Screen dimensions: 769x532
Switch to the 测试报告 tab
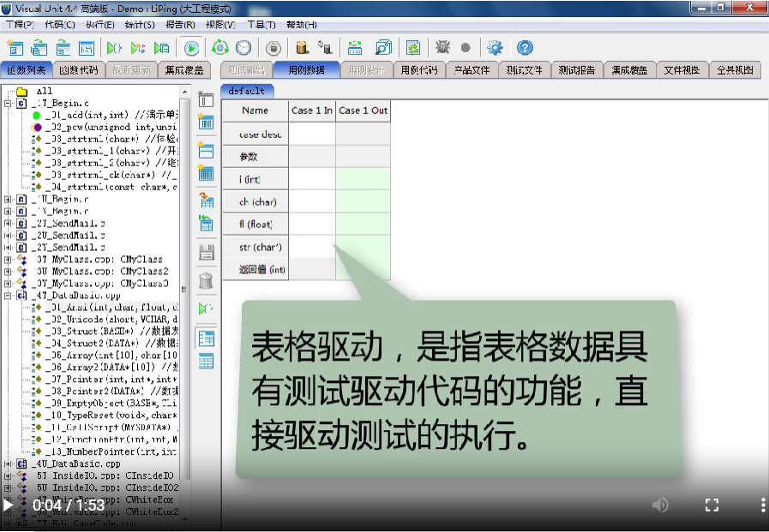pyautogui.click(x=576, y=70)
